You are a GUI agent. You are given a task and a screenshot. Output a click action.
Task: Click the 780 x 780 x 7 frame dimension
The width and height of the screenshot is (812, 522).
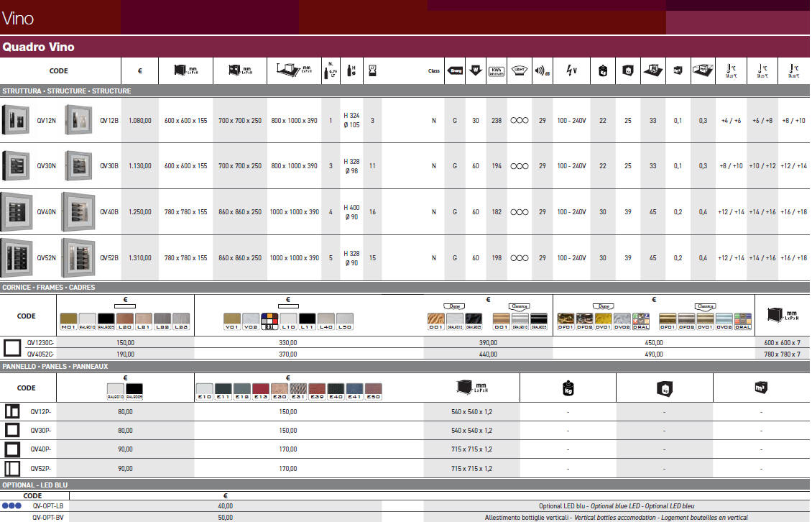pyautogui.click(x=782, y=354)
